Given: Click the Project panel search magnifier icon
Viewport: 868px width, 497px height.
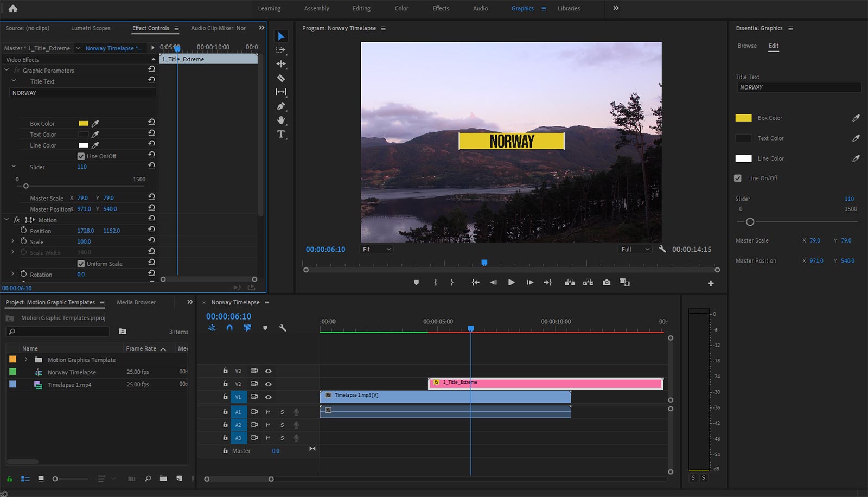Looking at the screenshot, I should pyautogui.click(x=12, y=332).
